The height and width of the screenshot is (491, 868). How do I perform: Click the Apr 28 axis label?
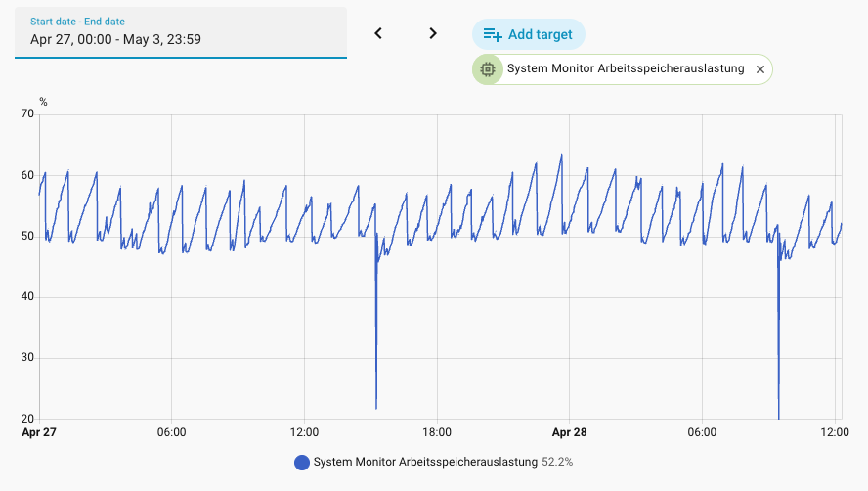tap(569, 432)
